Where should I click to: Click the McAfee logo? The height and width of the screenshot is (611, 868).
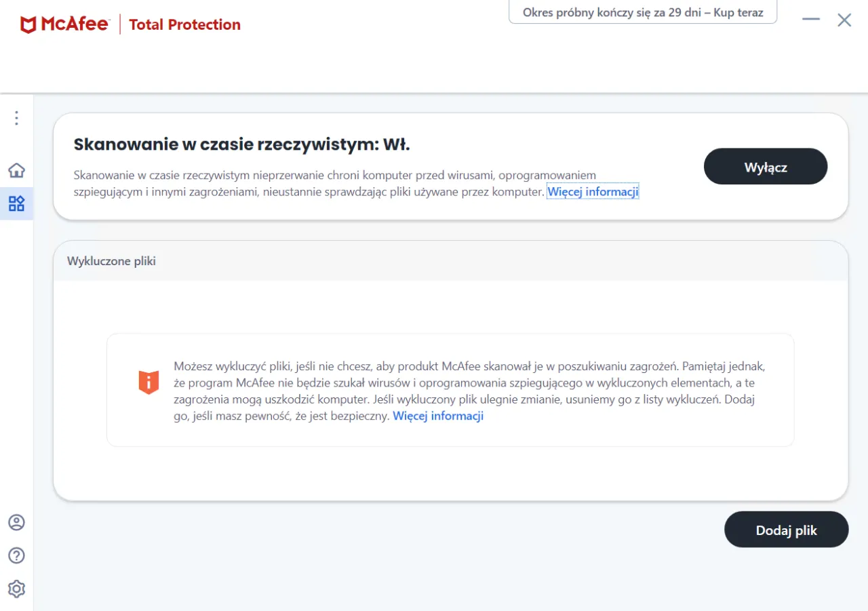(64, 23)
